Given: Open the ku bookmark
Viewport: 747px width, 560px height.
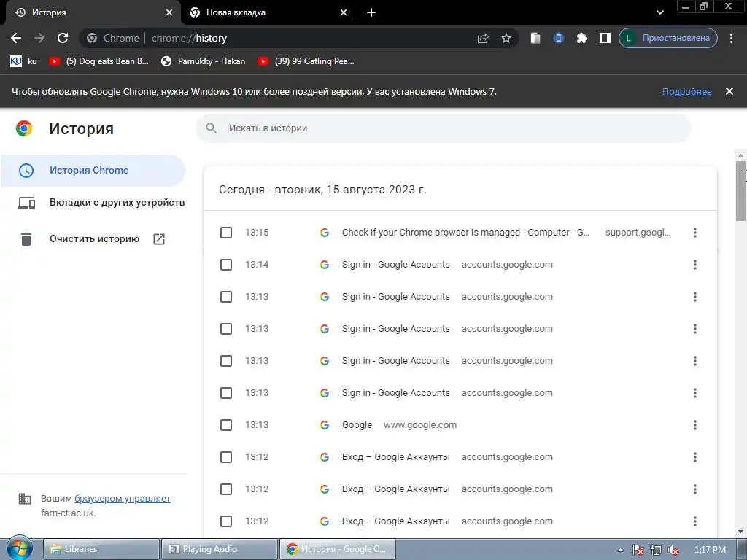Looking at the screenshot, I should 23,61.
